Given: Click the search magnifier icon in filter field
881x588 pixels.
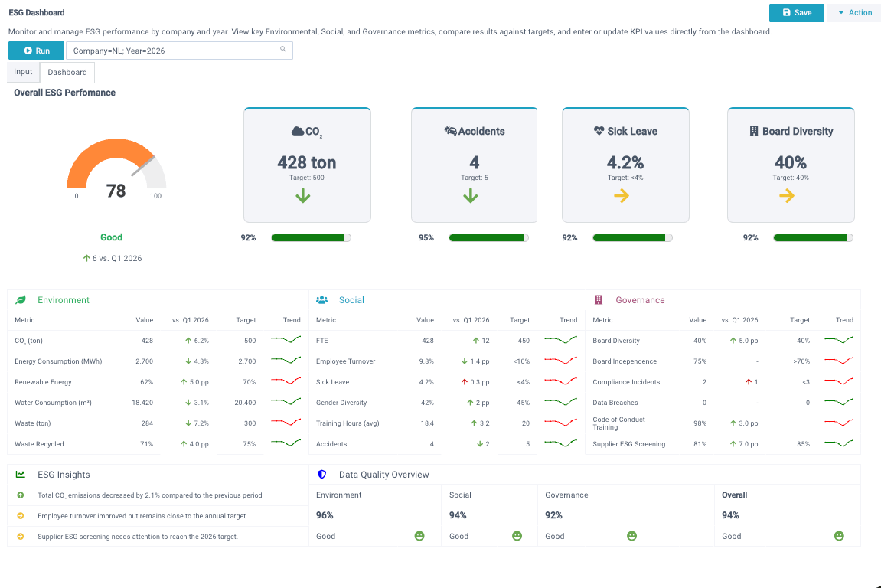Looking at the screenshot, I should coord(283,50).
